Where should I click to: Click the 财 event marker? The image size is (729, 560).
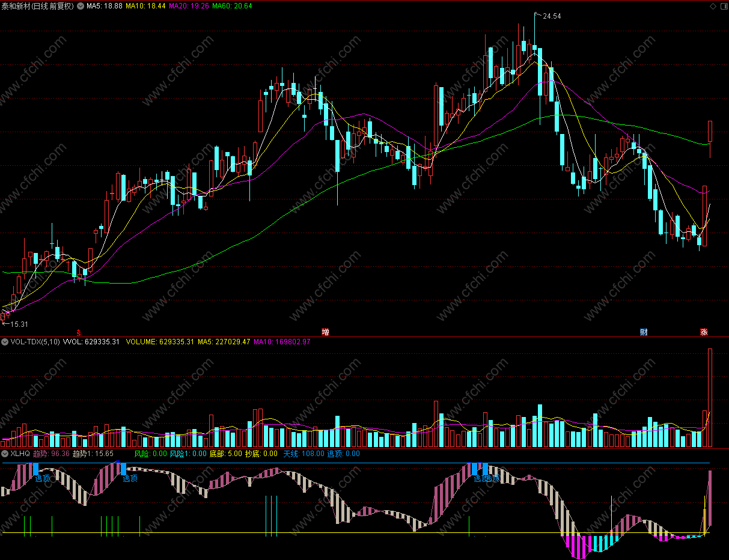pyautogui.click(x=644, y=332)
